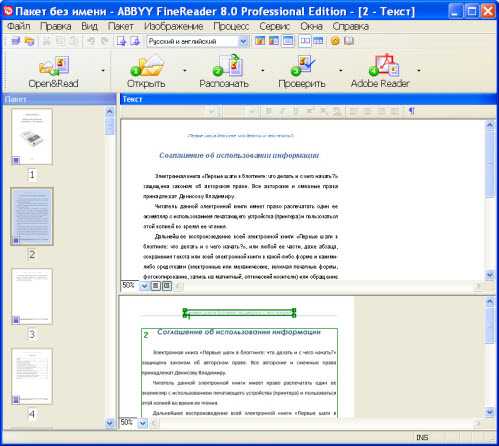The image size is (499, 446).
Task: Open the Вид menu
Action: (89, 26)
